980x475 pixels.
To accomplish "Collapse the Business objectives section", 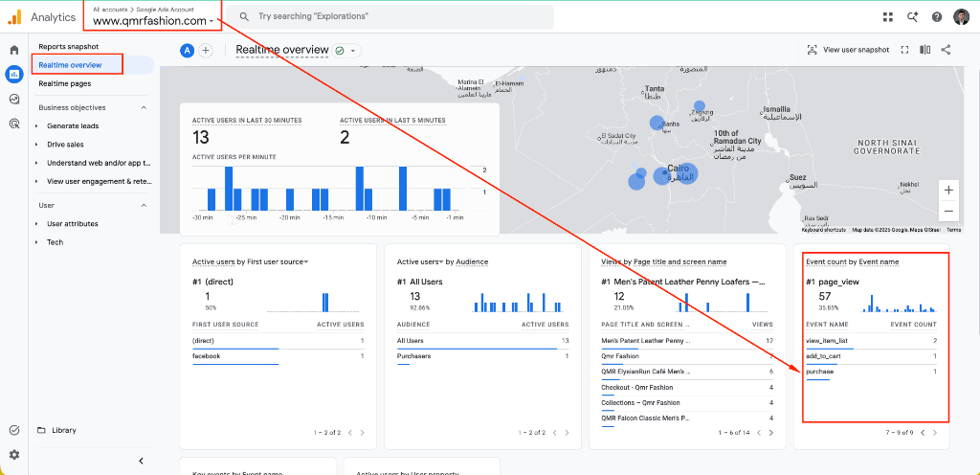I will coord(144,107).
